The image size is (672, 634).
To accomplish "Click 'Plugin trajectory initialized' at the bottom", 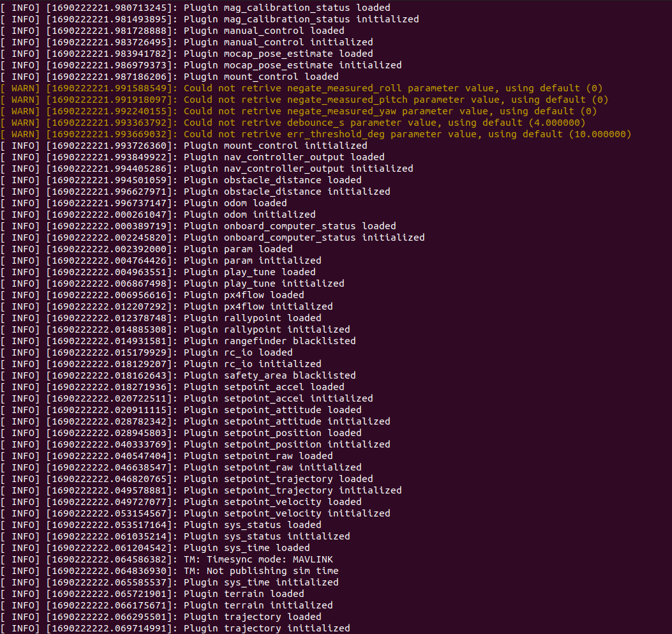I will pyautogui.click(x=267, y=628).
